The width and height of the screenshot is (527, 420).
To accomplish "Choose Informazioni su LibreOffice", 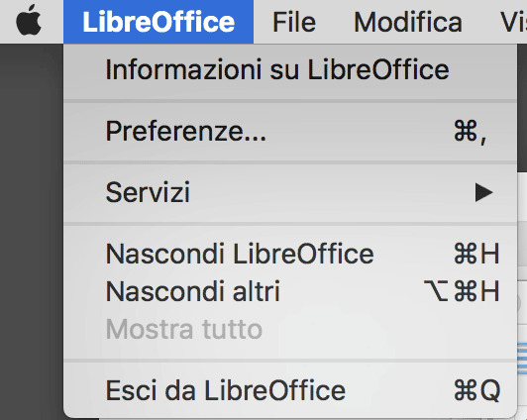I will (290, 70).
